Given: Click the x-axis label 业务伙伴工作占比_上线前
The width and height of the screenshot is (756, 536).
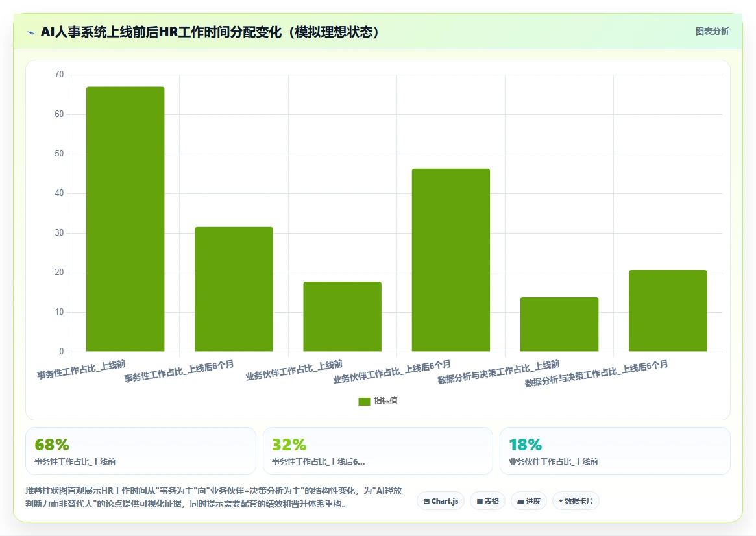Looking at the screenshot, I should pos(294,370).
